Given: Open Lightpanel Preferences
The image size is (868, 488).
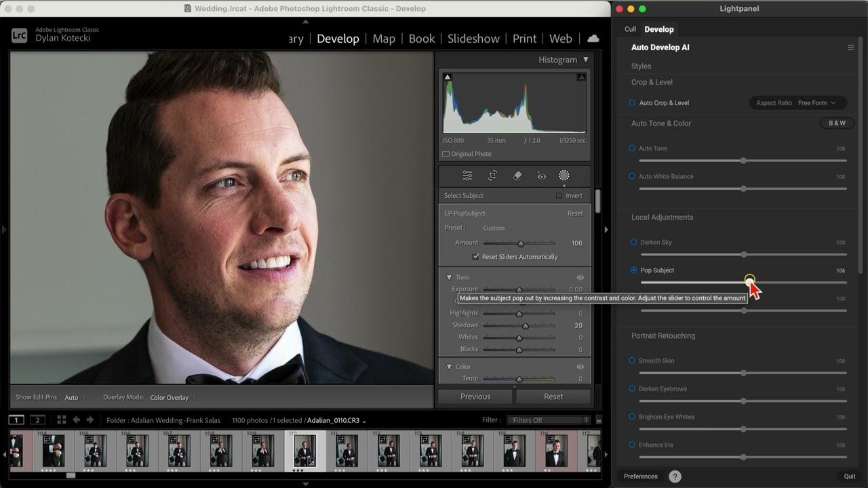Looking at the screenshot, I should [x=641, y=476].
